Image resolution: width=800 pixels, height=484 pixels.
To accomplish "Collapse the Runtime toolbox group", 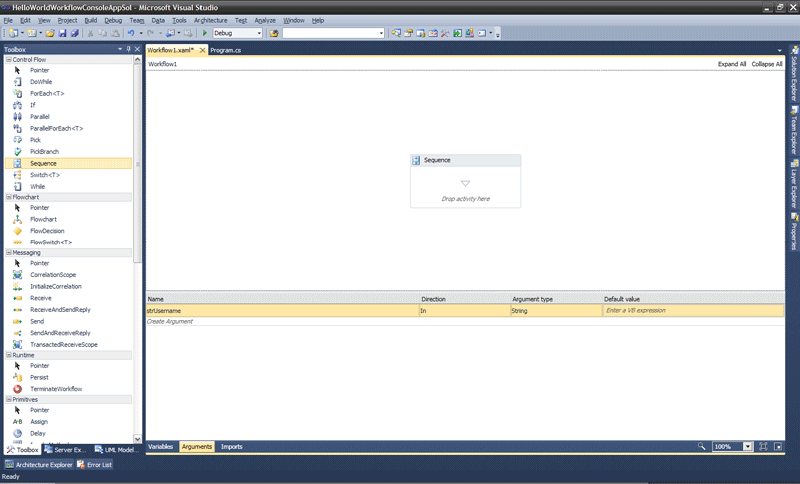I will (x=9, y=355).
